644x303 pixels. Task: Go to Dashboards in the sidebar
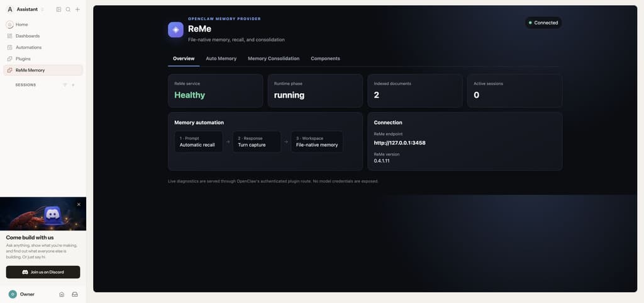pos(43,36)
